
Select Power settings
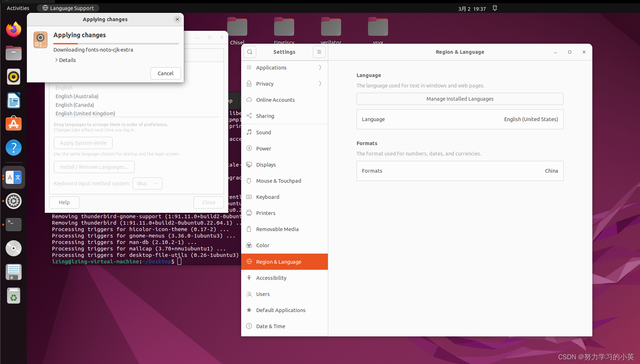(263, 148)
